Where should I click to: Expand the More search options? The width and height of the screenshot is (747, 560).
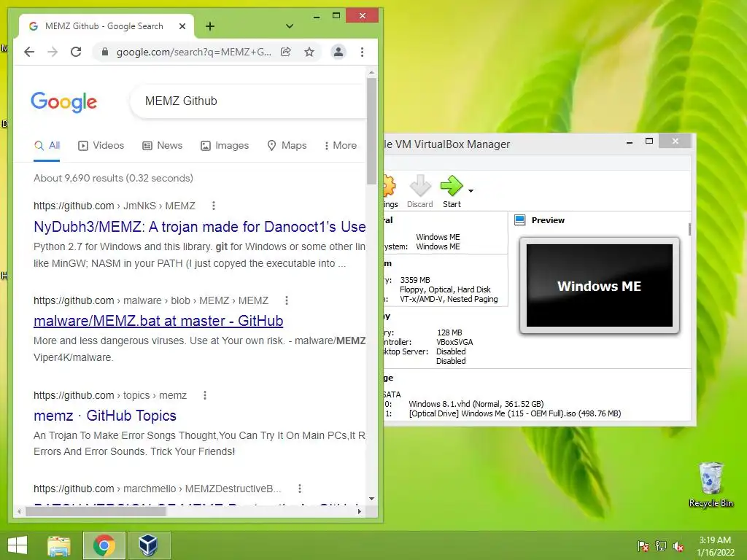340,146
